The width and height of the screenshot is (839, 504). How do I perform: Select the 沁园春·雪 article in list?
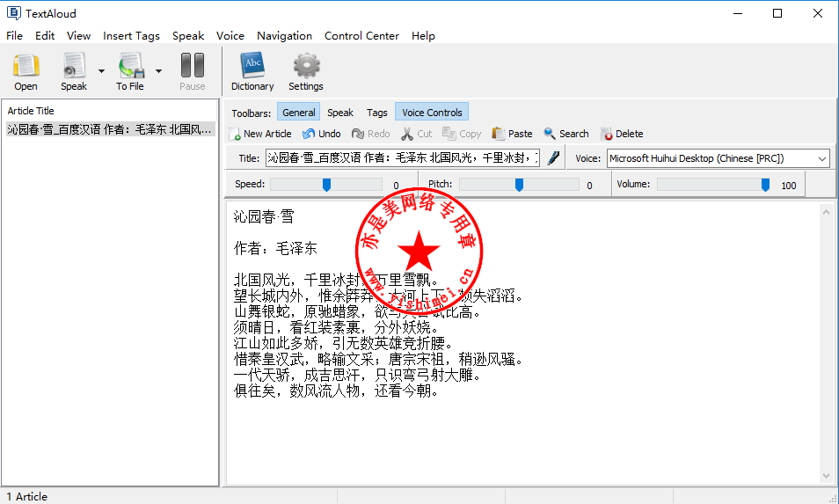tap(110, 129)
